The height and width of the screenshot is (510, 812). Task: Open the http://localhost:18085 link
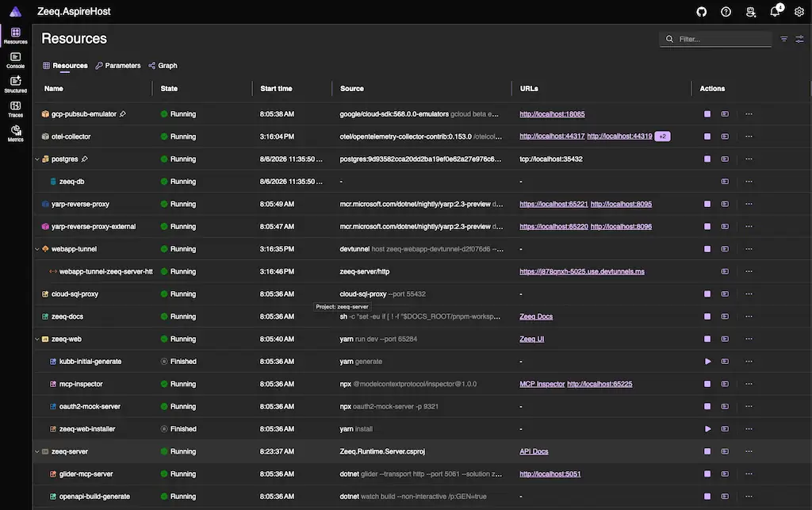click(x=552, y=114)
